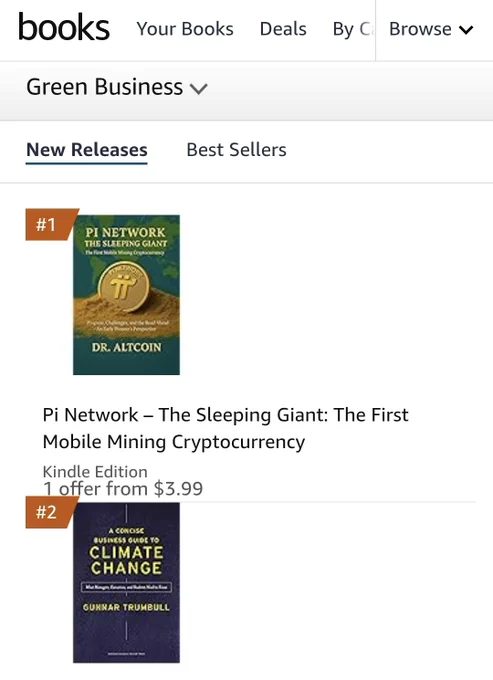Go to the Deals section
The image size is (493, 680).
click(283, 29)
